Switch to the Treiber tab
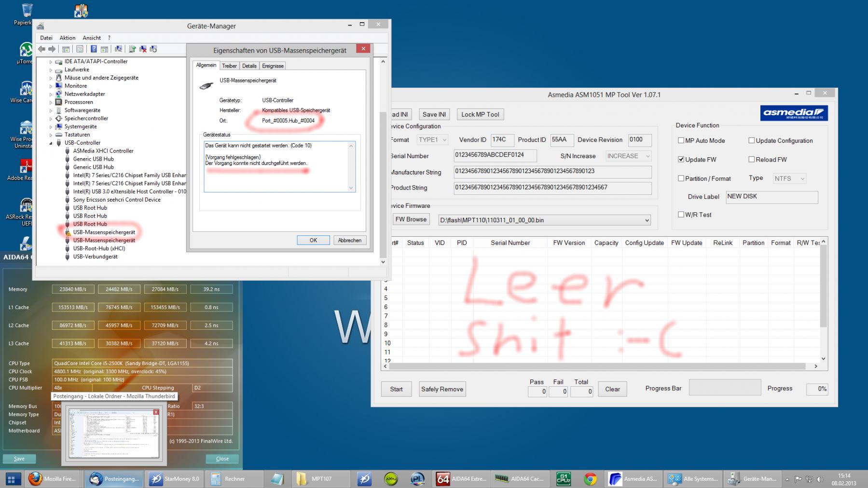Viewport: 868px width, 488px height. coord(229,66)
